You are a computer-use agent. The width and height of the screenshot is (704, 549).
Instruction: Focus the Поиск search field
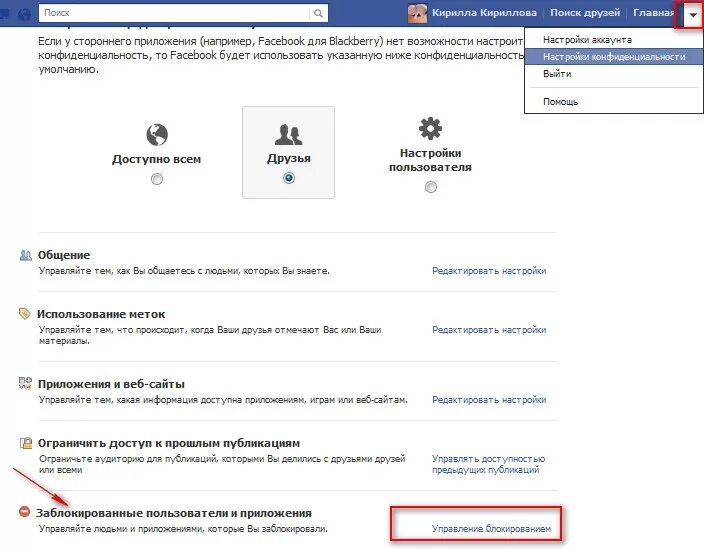coord(174,13)
